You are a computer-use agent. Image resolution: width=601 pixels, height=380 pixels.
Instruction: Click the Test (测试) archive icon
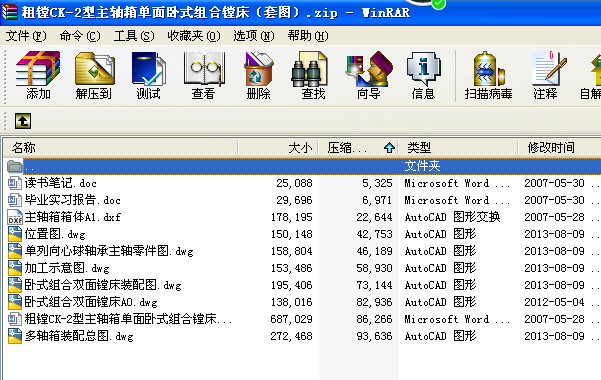(149, 69)
